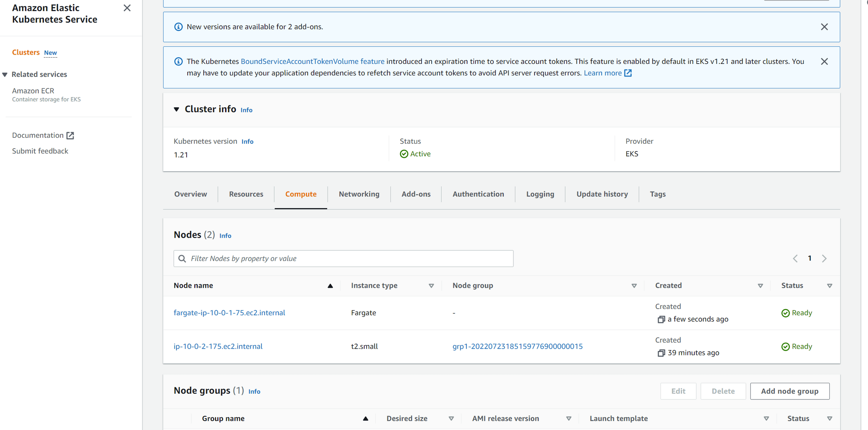Image resolution: width=868 pixels, height=430 pixels.
Task: Click the Clusters navigation link
Action: (26, 52)
